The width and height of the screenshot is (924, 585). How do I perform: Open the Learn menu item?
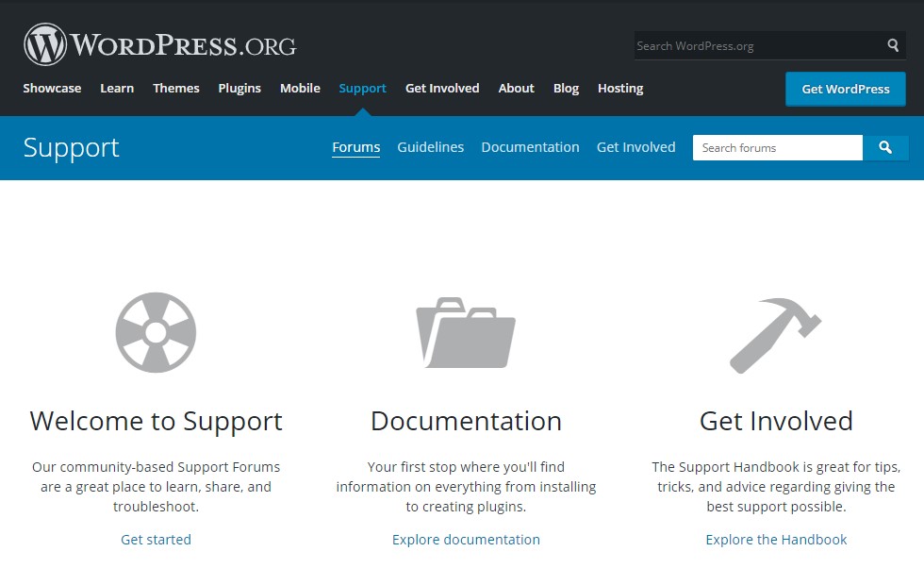117,89
